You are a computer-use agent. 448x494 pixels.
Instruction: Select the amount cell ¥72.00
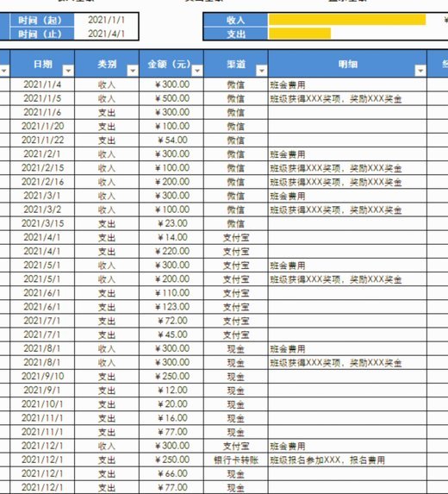click(x=171, y=321)
